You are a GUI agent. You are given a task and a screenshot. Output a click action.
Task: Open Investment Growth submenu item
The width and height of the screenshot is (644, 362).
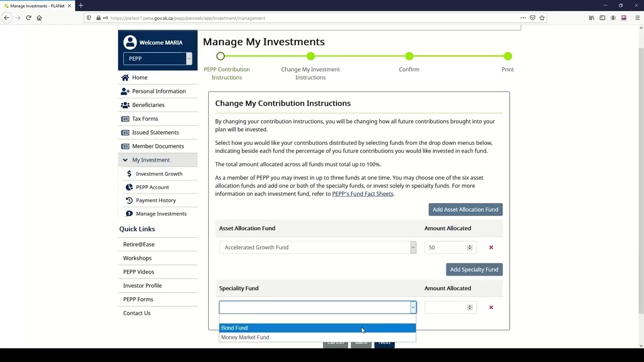click(x=159, y=173)
